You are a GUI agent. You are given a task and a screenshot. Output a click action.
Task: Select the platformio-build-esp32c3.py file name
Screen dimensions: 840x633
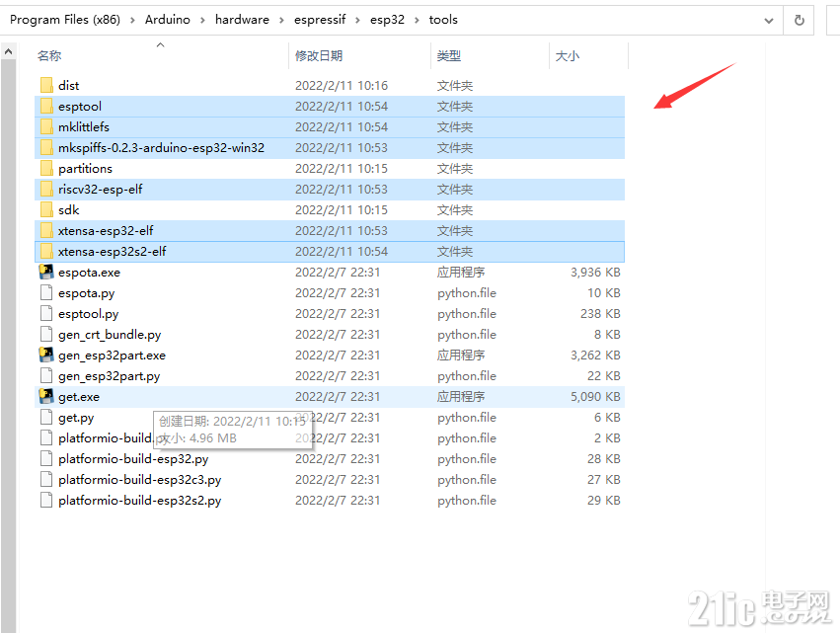(140, 480)
